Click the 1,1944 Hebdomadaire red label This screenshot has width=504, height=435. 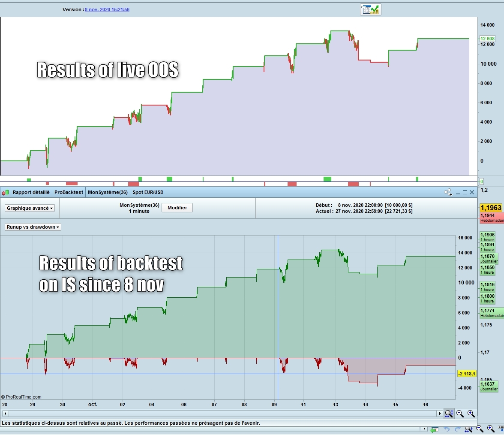[492, 218]
